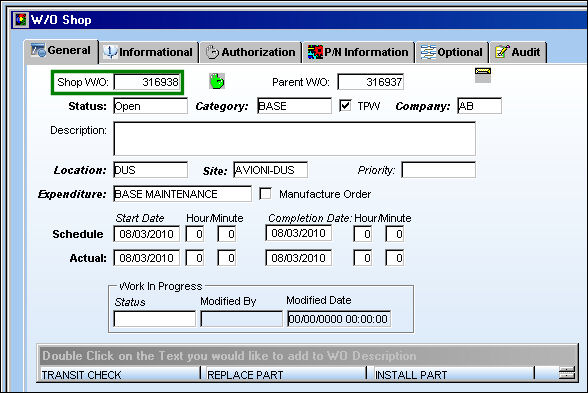Click the Schedule start Minute field
Viewport: 588px width, 393px height.
[x=227, y=234]
